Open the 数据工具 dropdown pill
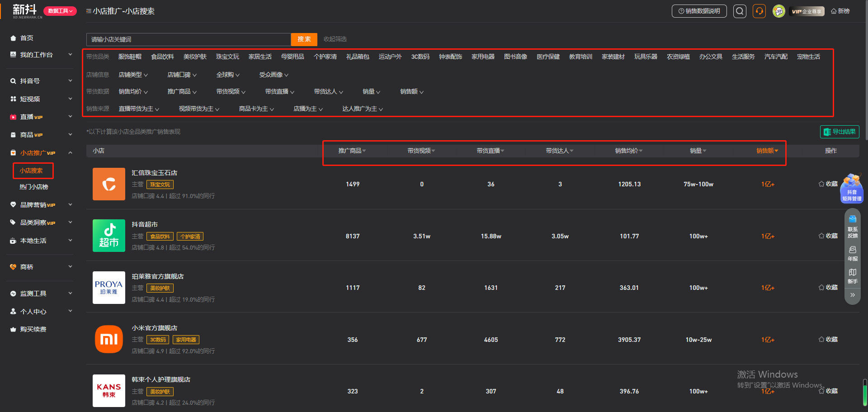 coord(60,11)
